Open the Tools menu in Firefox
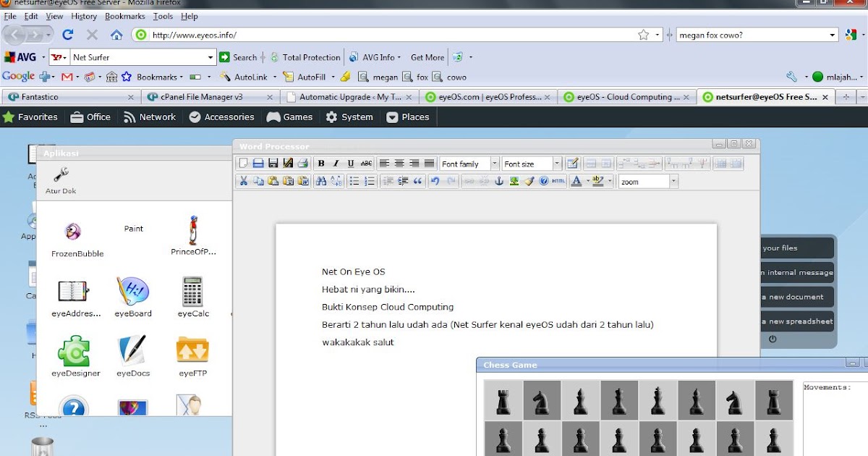Image resolution: width=868 pixels, height=456 pixels. tap(163, 16)
